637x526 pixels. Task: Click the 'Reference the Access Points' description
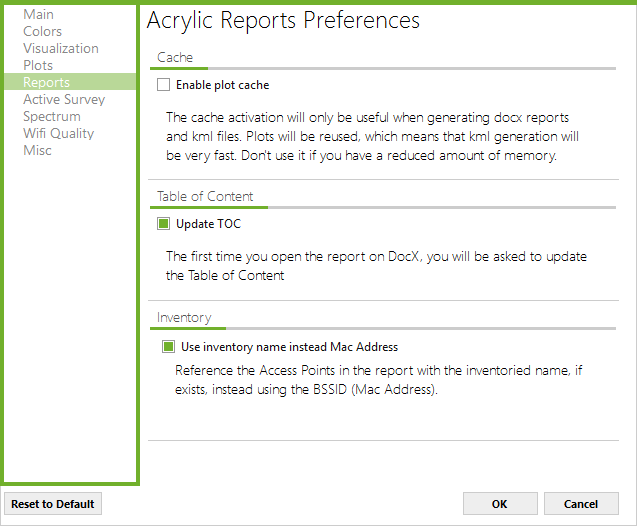379,380
